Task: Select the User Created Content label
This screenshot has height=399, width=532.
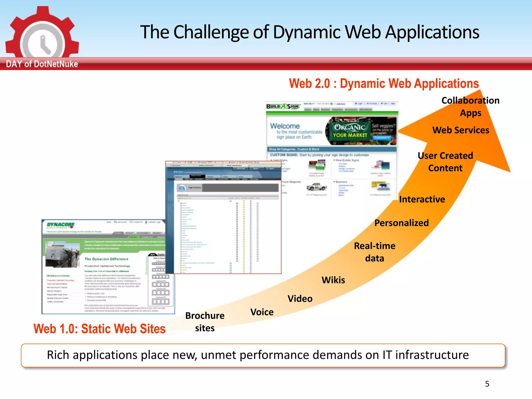Action: pos(445,162)
